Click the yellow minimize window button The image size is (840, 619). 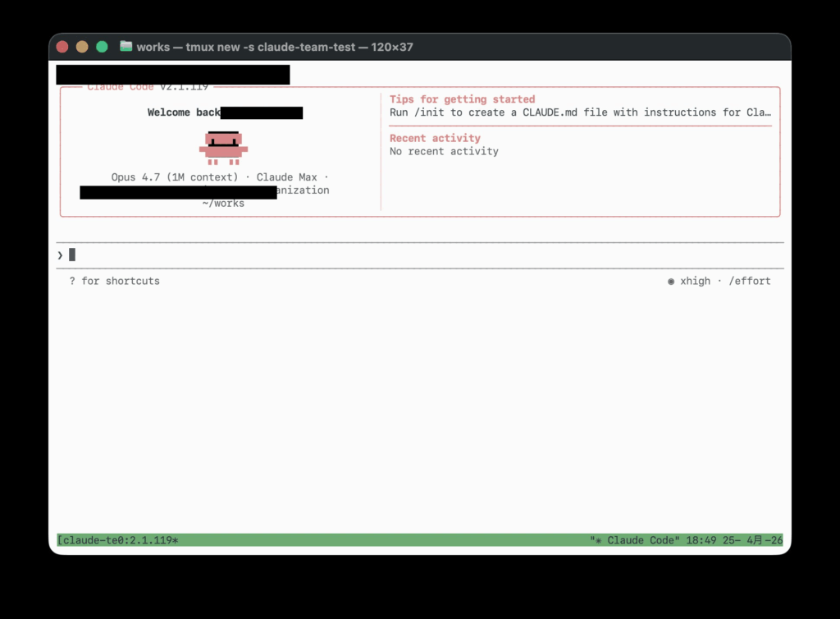point(82,47)
